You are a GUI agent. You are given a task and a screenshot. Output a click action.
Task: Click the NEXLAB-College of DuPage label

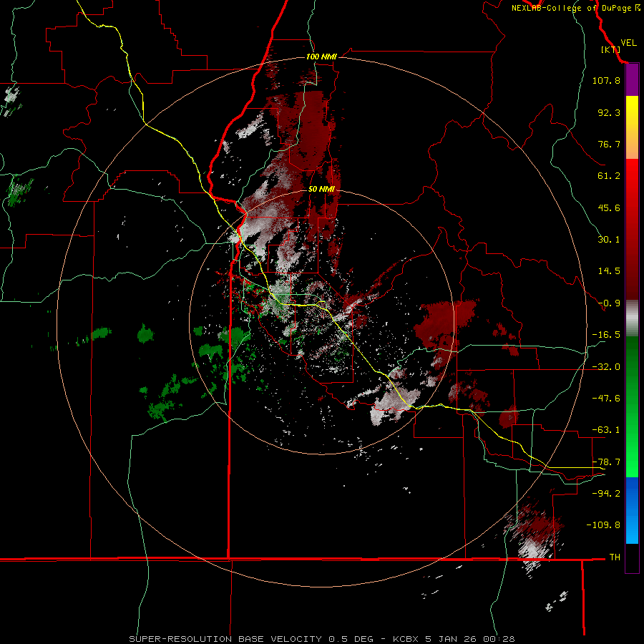[x=571, y=8]
